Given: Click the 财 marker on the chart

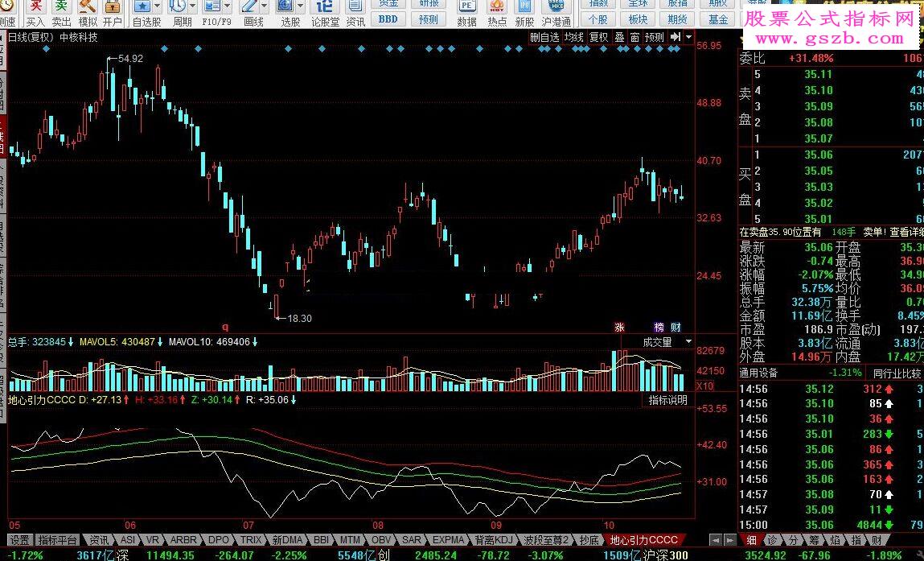Looking at the screenshot, I should point(676,327).
